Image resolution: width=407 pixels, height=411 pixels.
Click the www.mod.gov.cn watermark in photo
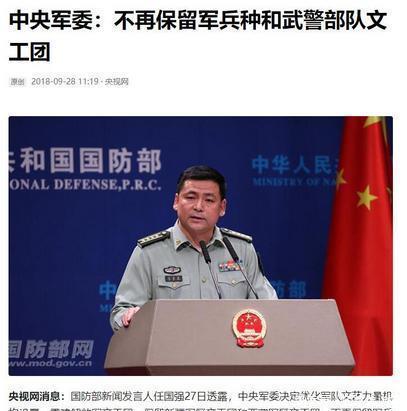click(50, 363)
